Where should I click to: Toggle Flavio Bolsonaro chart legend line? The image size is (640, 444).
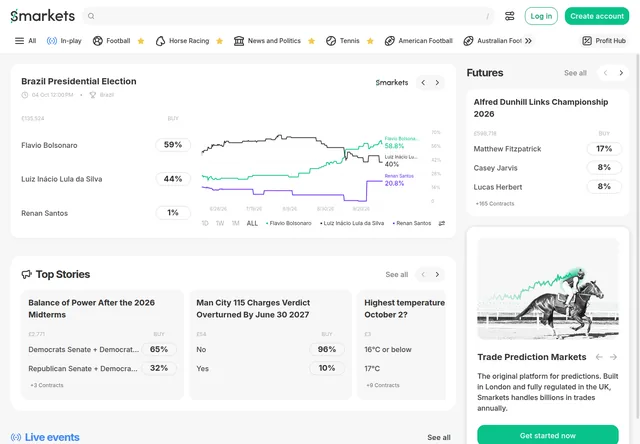[x=289, y=223]
